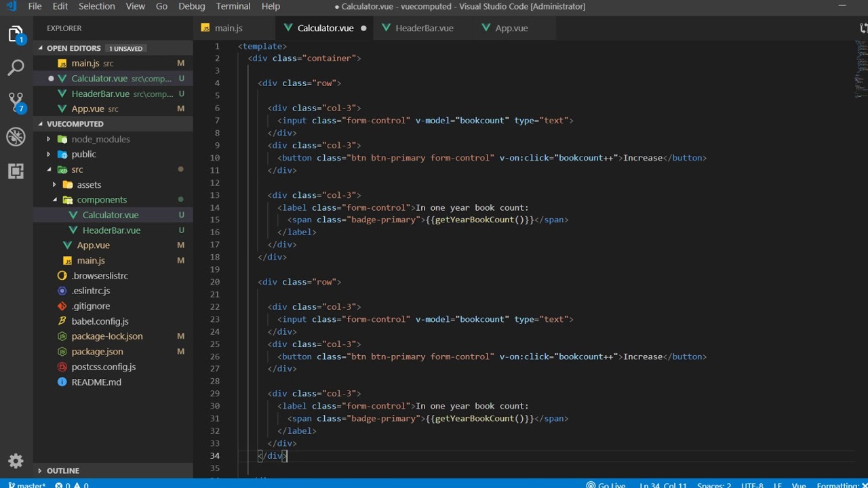Select main.js in Open Editors list
The width and height of the screenshot is (868, 488).
coord(113,63)
